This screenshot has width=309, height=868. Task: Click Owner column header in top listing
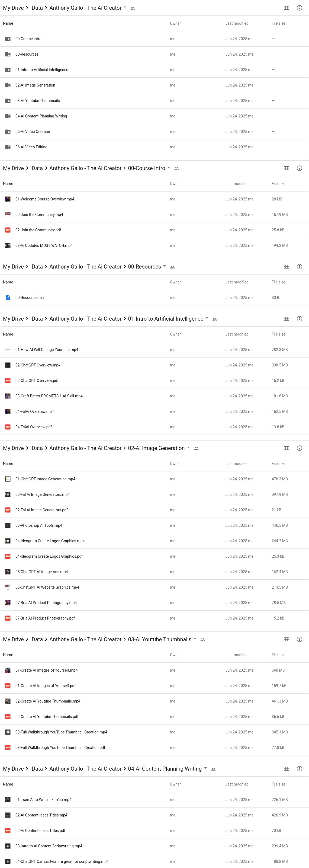pos(175,23)
